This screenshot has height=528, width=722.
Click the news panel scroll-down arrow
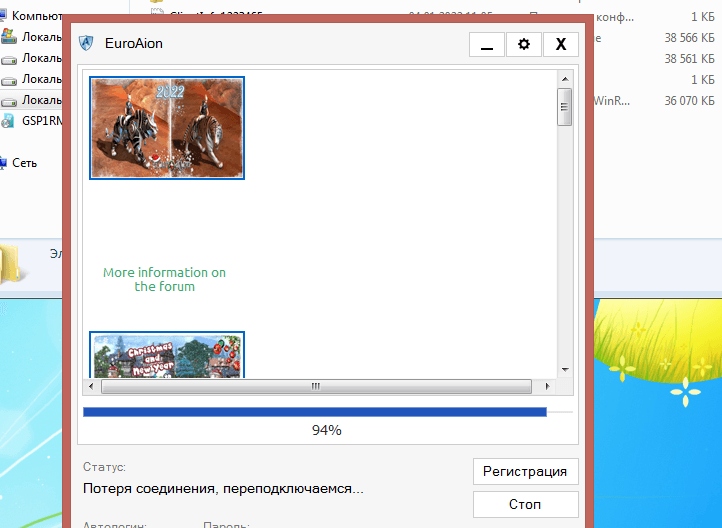[564, 370]
